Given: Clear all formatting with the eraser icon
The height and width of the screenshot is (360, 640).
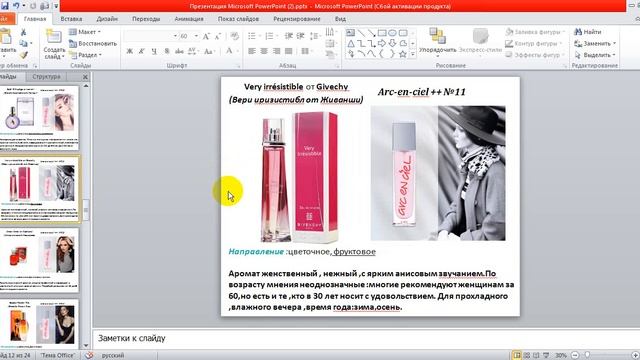Looking at the screenshot, I should coord(234,36).
